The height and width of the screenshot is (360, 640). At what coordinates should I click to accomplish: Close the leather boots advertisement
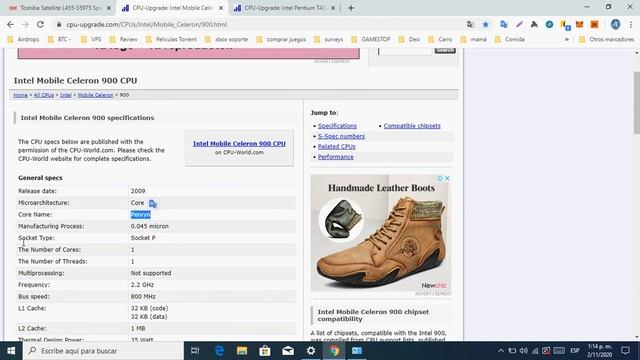coord(447,178)
